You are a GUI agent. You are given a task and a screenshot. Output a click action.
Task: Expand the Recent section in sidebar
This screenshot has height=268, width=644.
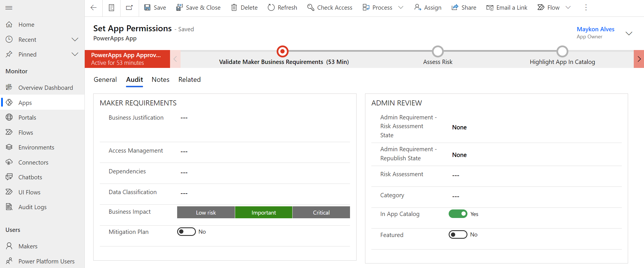(x=75, y=40)
